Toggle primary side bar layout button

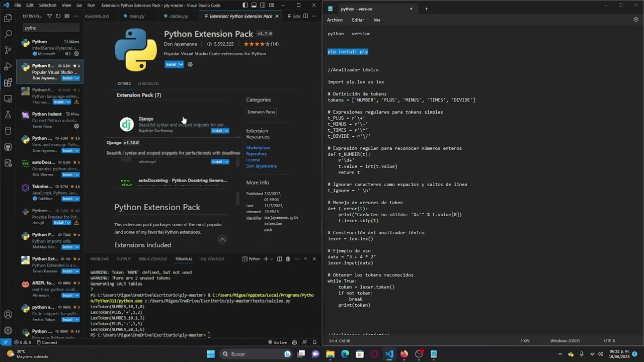245,5
